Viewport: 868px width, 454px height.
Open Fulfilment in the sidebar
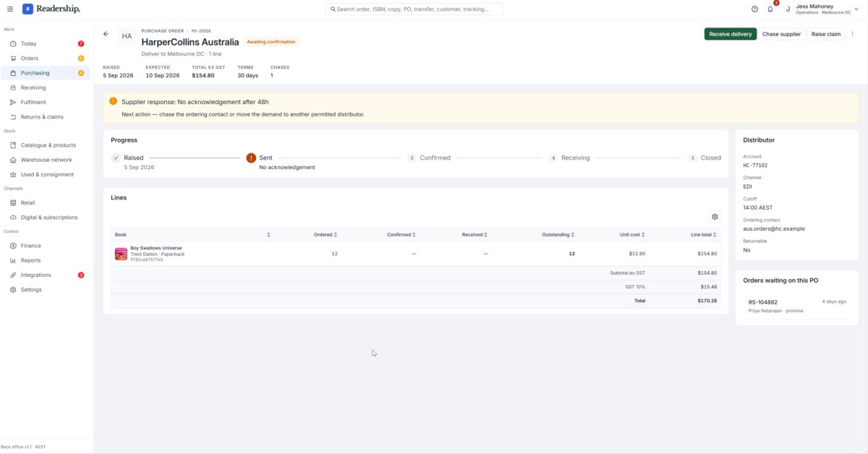tap(45, 102)
